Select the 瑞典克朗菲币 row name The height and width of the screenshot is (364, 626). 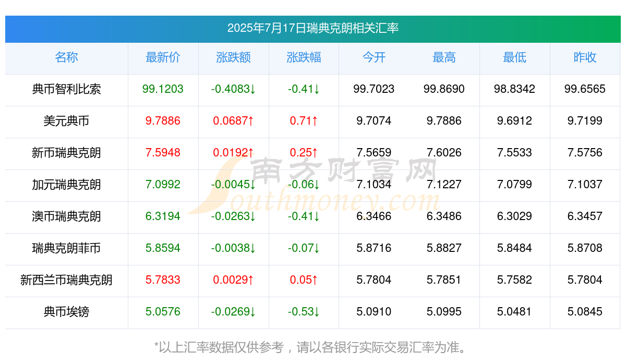[x=66, y=248]
